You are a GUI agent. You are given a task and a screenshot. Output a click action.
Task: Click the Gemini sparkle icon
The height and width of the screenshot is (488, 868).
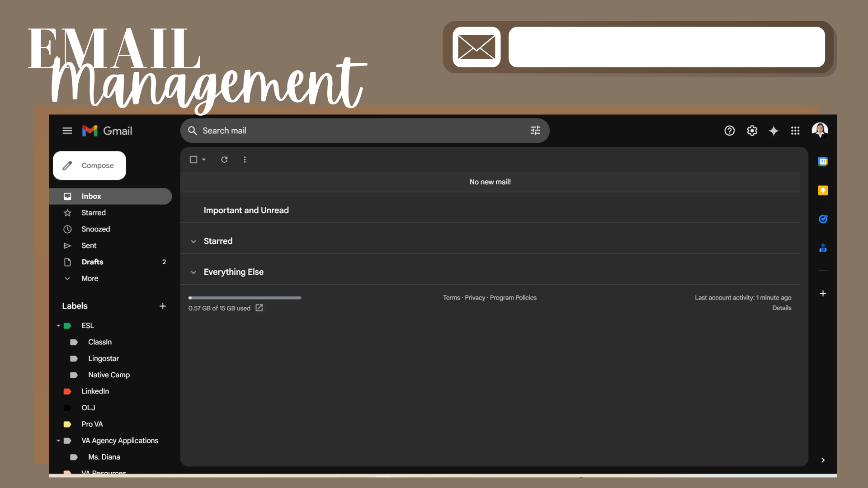(774, 131)
